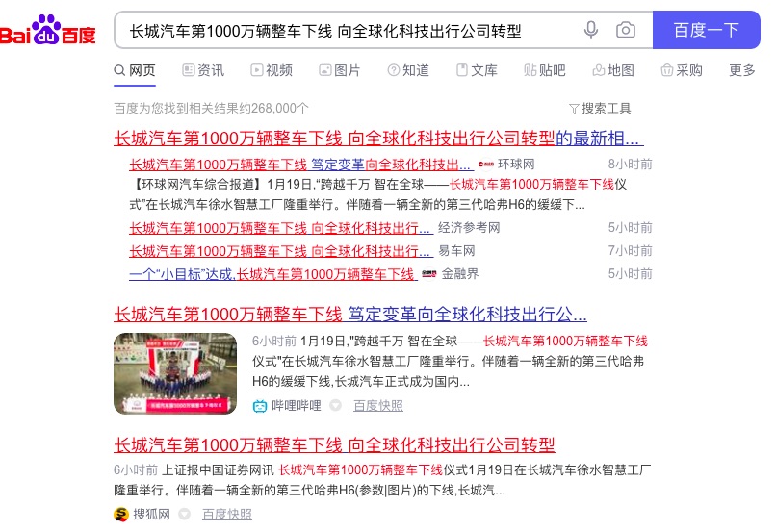The height and width of the screenshot is (532, 776).
Task: Open 百度快照 for the 搜狐网 result
Action: pyautogui.click(x=226, y=514)
